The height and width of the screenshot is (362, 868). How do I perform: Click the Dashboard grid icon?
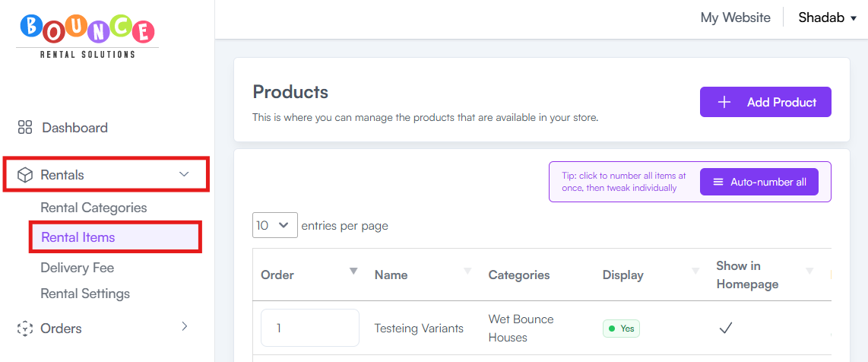click(25, 128)
